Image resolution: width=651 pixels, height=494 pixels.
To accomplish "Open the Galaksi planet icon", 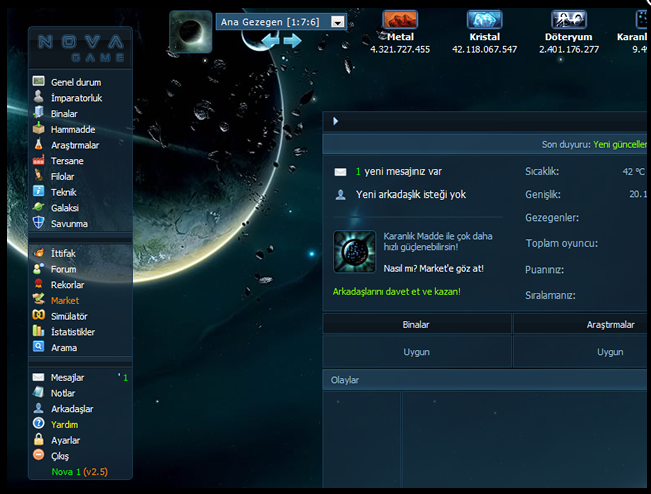I will pyautogui.click(x=39, y=207).
